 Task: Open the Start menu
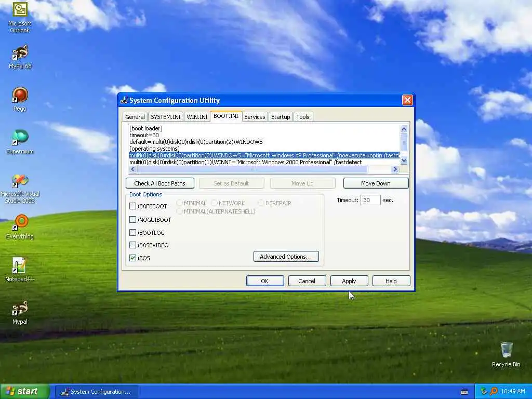[x=25, y=391]
